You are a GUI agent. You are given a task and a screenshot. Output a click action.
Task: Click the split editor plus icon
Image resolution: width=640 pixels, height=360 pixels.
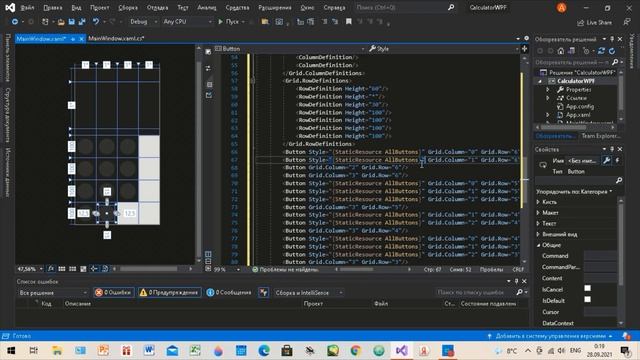[524, 49]
